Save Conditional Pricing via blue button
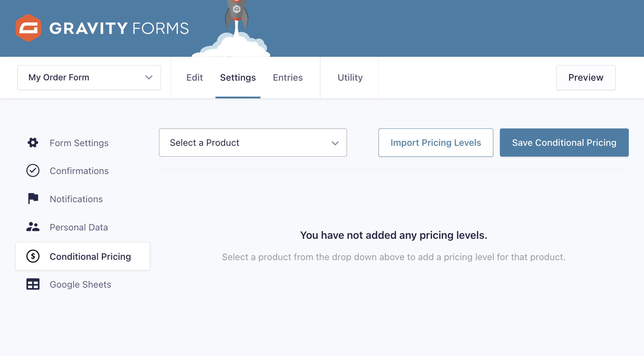 (564, 143)
